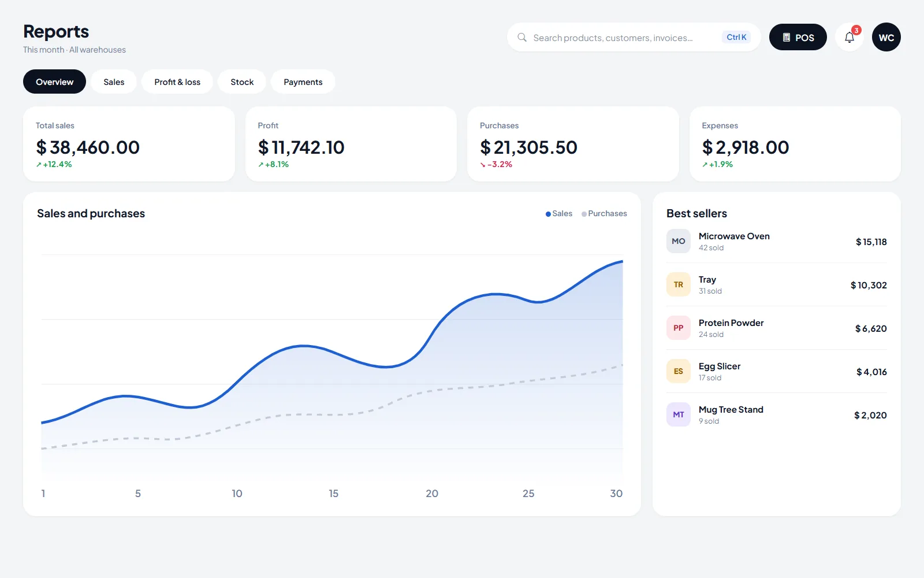Click the $15,118 revenue value

click(x=871, y=242)
